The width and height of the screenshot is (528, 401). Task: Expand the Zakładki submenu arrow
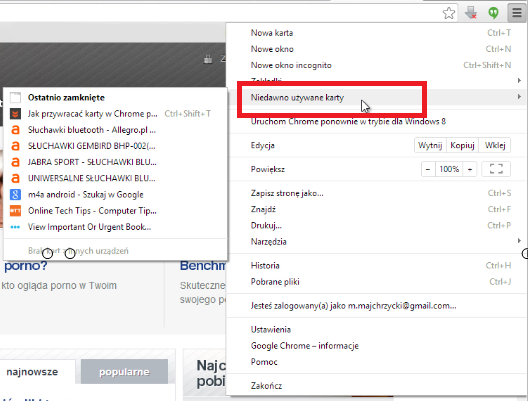519,80
